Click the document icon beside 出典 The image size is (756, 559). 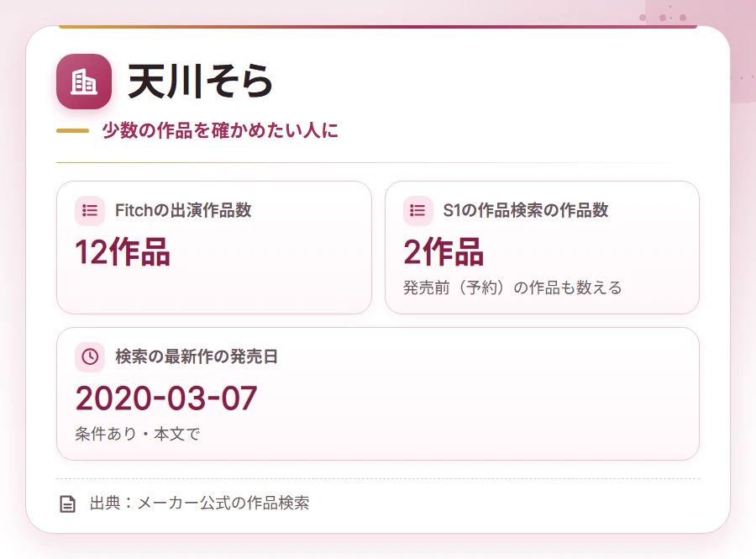(67, 504)
